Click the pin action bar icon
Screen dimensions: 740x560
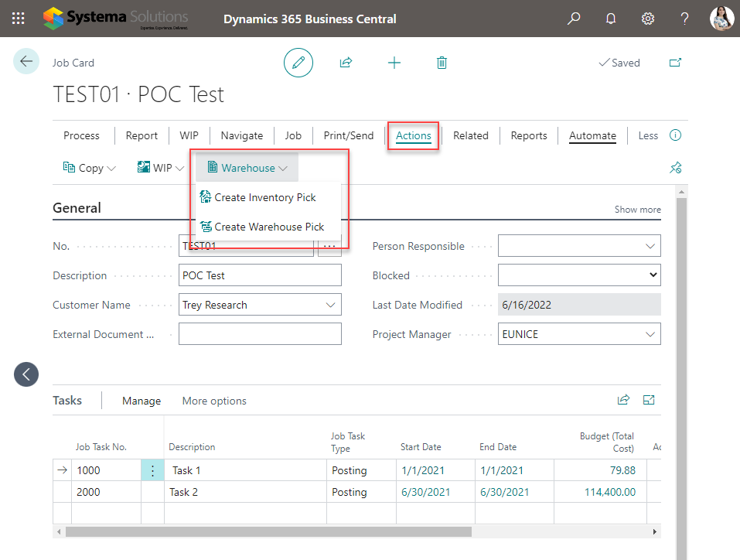[x=675, y=168]
